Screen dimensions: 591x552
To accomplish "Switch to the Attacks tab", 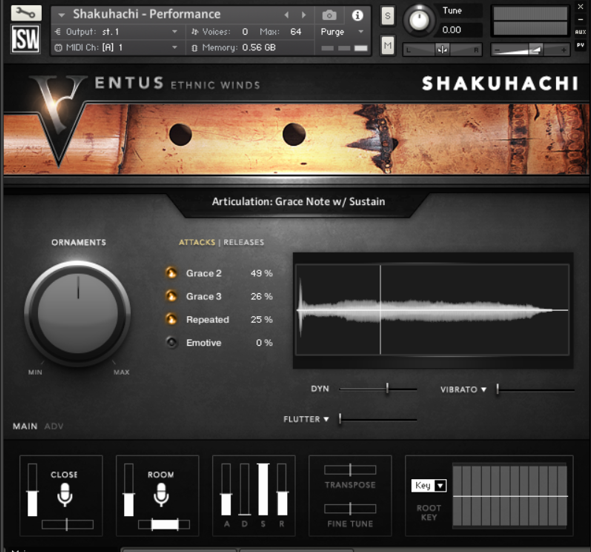I will pos(197,242).
